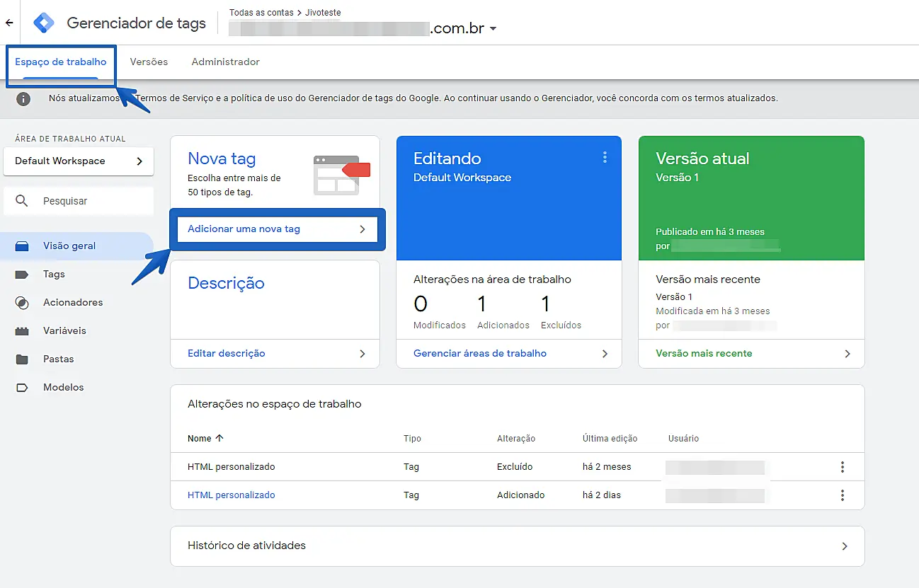The image size is (919, 588).
Task: Switch to the Administrador tab
Action: (x=225, y=62)
